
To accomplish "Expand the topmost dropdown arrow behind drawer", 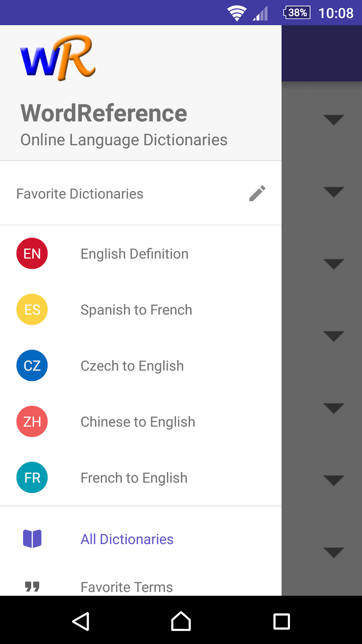I will coord(334,120).
